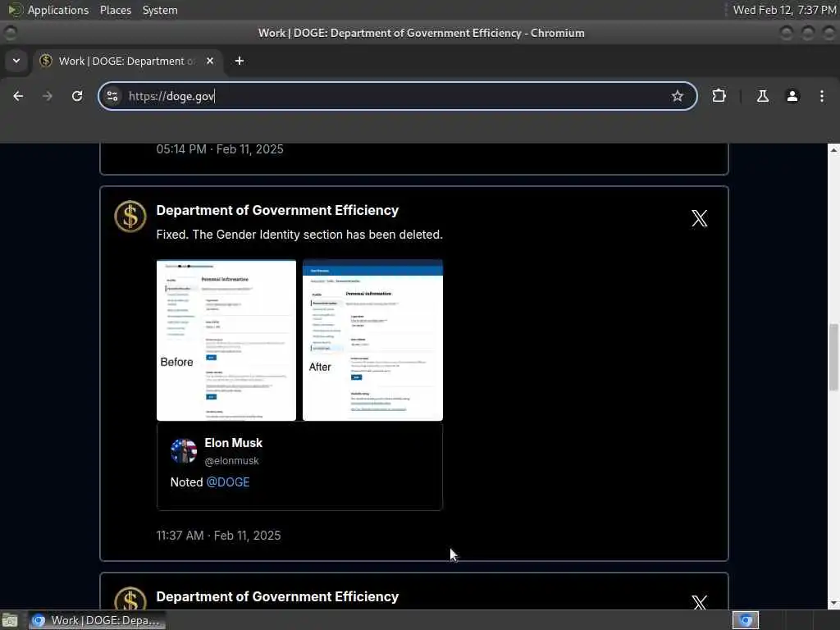
Task: Go back to the previous page
Action: [x=18, y=96]
